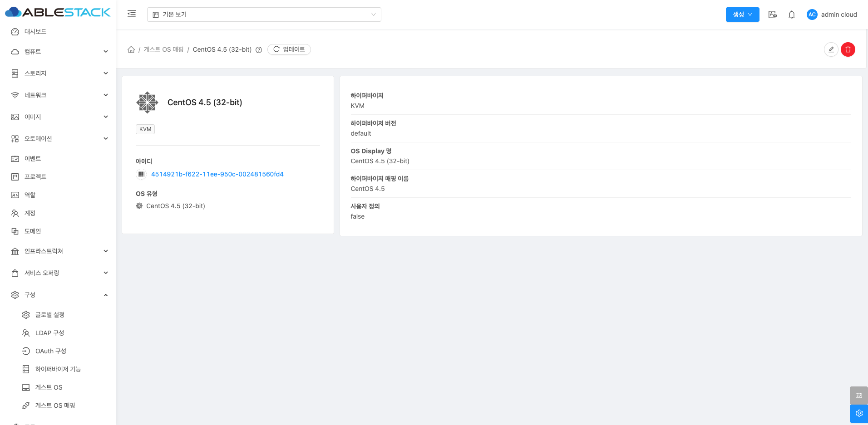Open the notifications bell

(792, 15)
